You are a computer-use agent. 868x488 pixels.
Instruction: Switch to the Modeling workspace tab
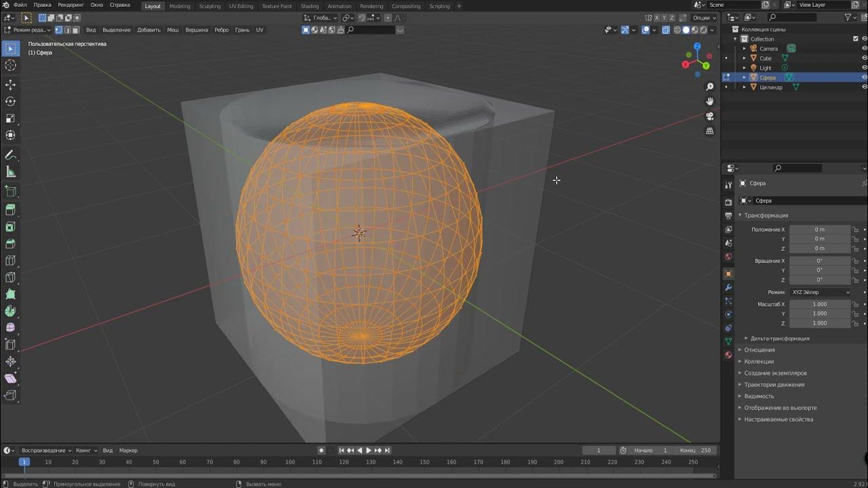[180, 6]
